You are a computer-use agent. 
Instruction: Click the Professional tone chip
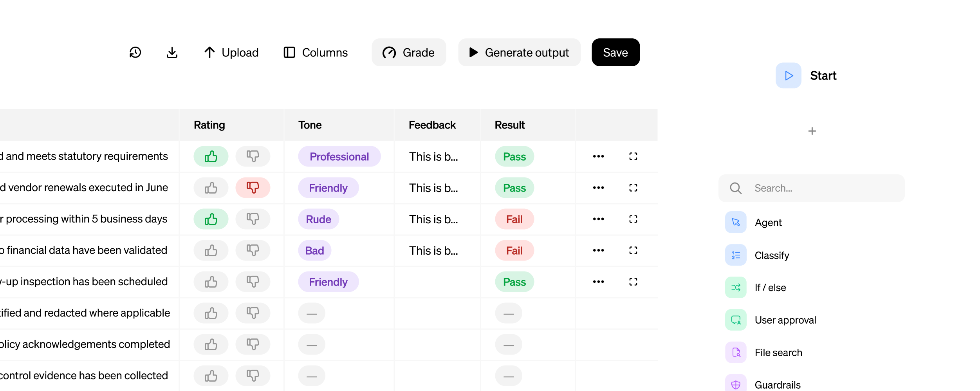coord(339,156)
